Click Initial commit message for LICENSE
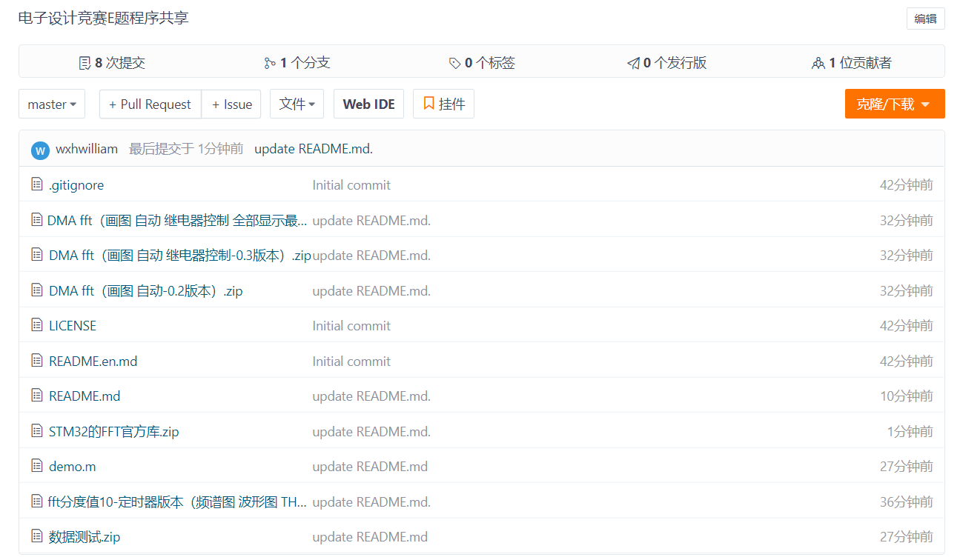The height and width of the screenshot is (560, 960). click(351, 325)
